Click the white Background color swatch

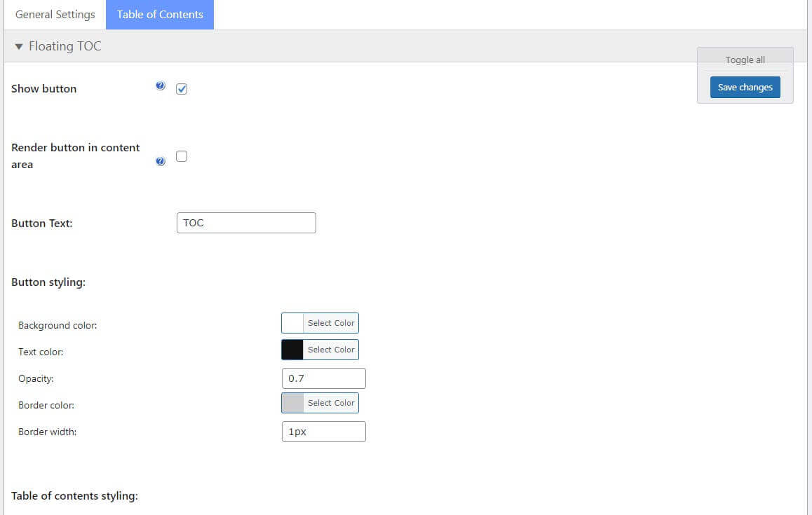coord(292,323)
